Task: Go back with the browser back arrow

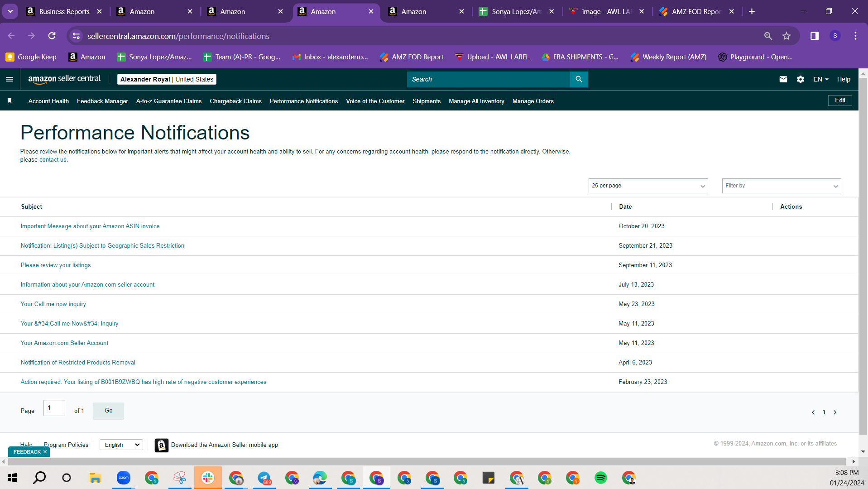Action: click(x=11, y=36)
